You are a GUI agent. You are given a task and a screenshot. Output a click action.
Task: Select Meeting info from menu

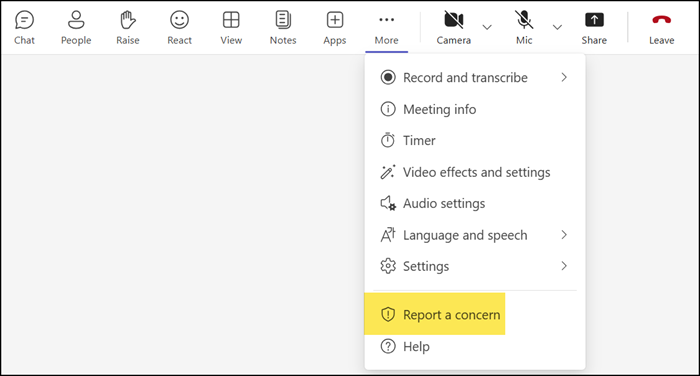click(475, 109)
